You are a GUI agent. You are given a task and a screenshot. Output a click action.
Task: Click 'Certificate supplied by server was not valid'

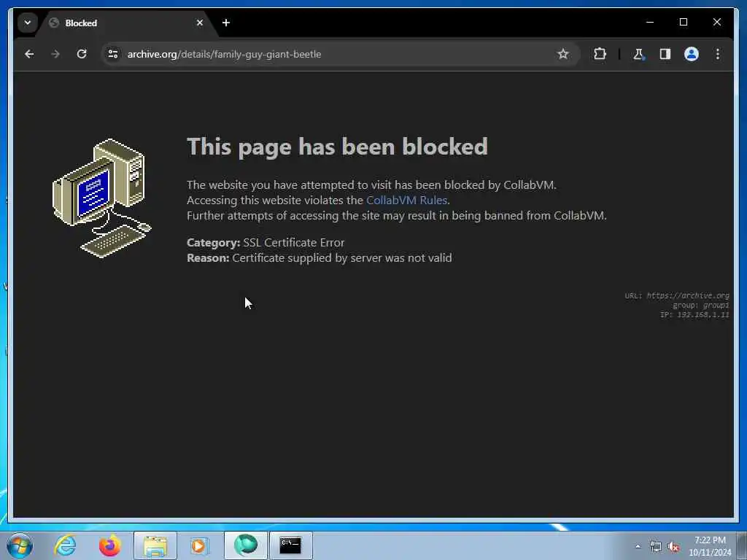click(342, 258)
